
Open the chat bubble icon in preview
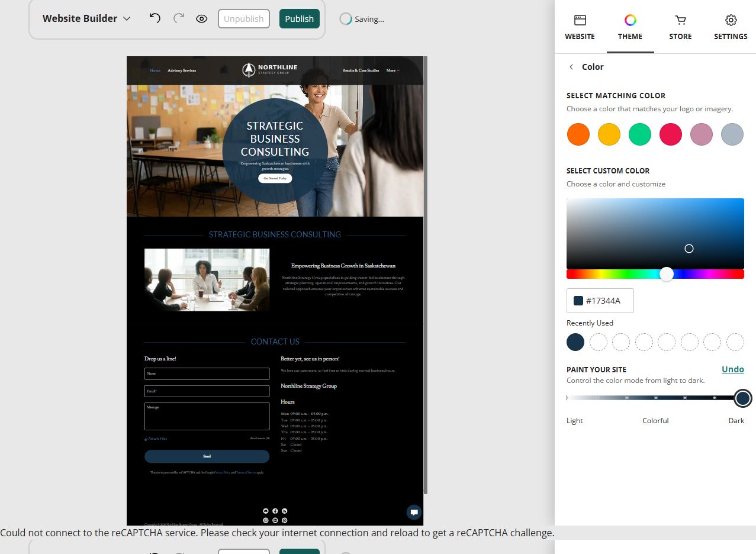coord(414,513)
